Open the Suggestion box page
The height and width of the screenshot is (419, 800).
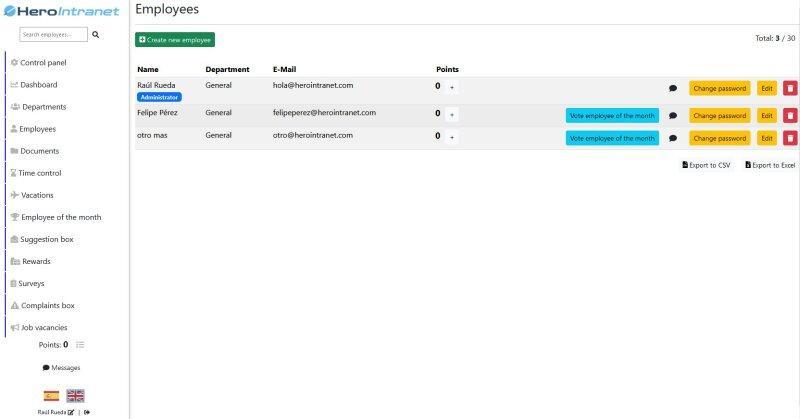pos(42,239)
